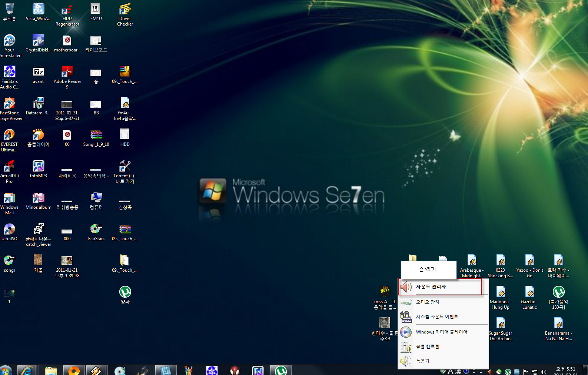Screen dimensions: 588x375
Task: Launch Internet Explorer from taskbar
Action: coord(27,370)
